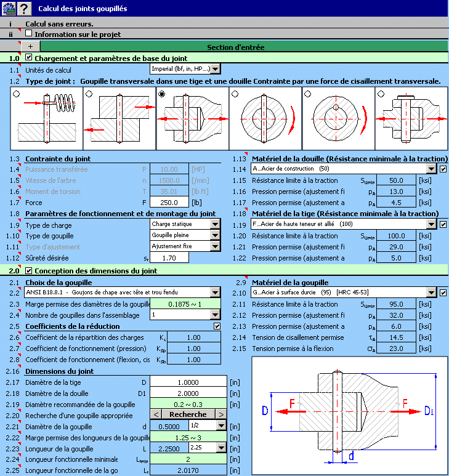Click douille Résistance limite value 50.0
Viewport: 449px width, 476px height.
coord(396,180)
